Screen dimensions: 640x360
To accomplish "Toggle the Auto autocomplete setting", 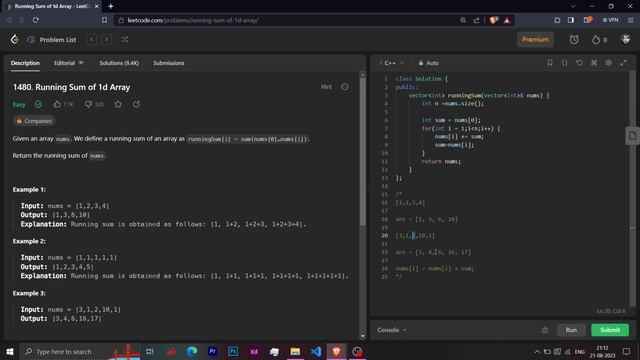I will pos(429,63).
